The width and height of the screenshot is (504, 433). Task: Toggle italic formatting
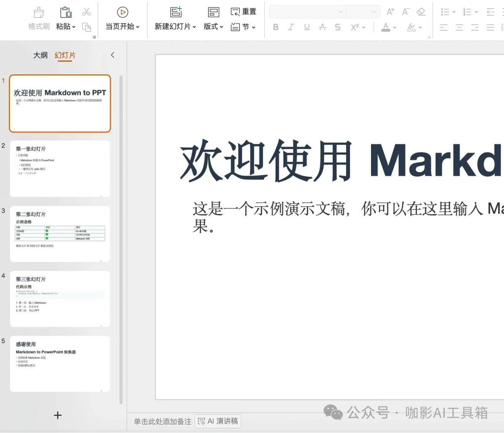[291, 27]
